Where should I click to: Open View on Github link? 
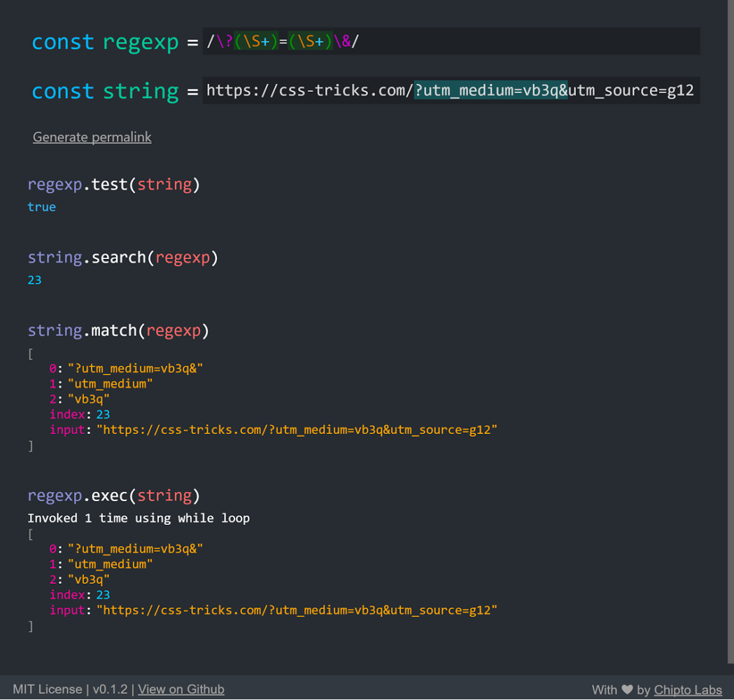click(x=181, y=689)
